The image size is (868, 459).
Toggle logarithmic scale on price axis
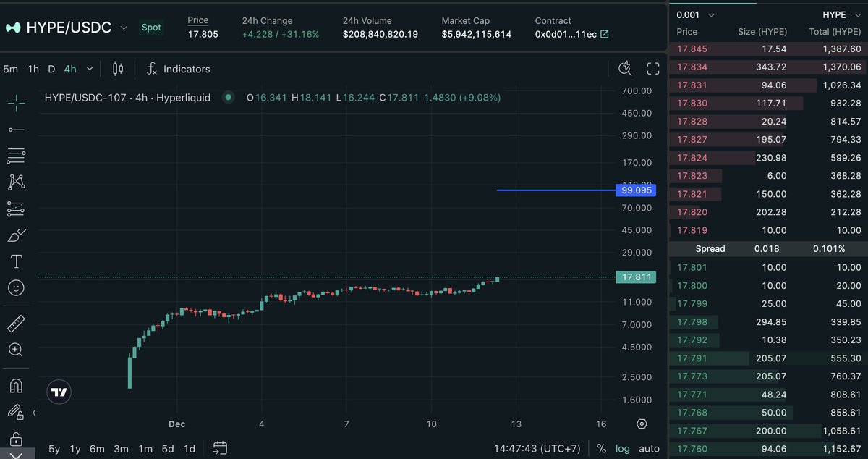coord(623,448)
